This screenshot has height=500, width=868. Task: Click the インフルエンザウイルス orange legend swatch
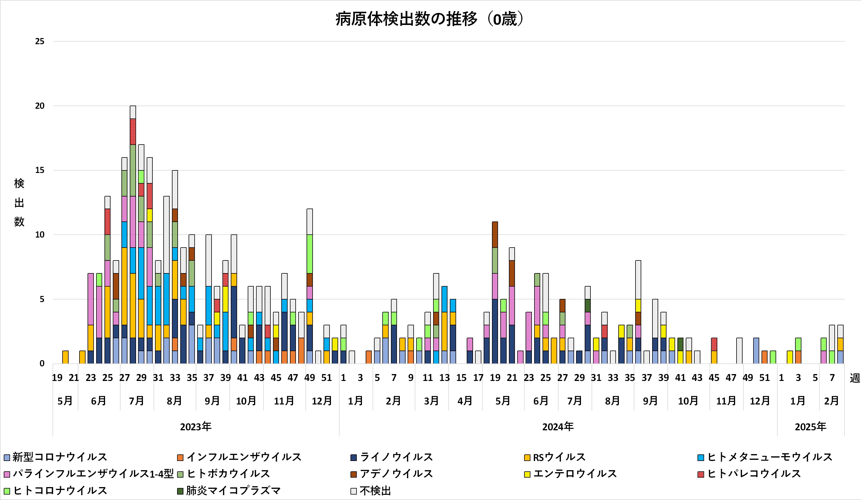181,458
